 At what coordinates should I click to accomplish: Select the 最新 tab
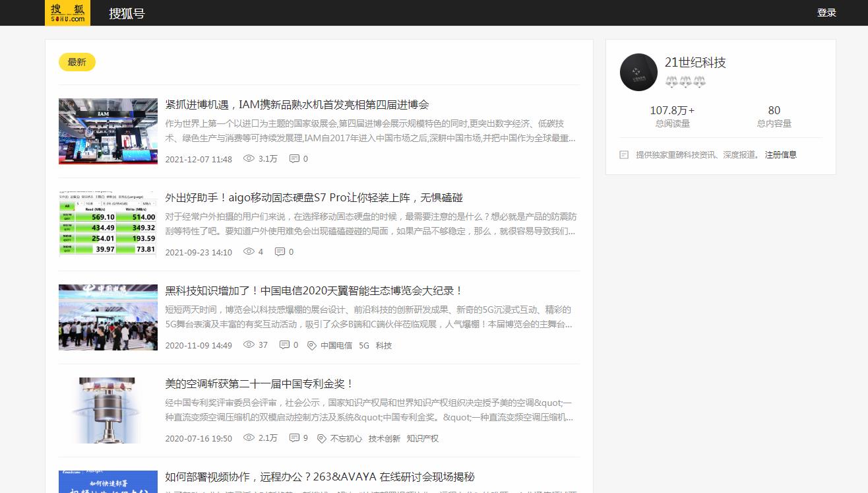coord(77,62)
